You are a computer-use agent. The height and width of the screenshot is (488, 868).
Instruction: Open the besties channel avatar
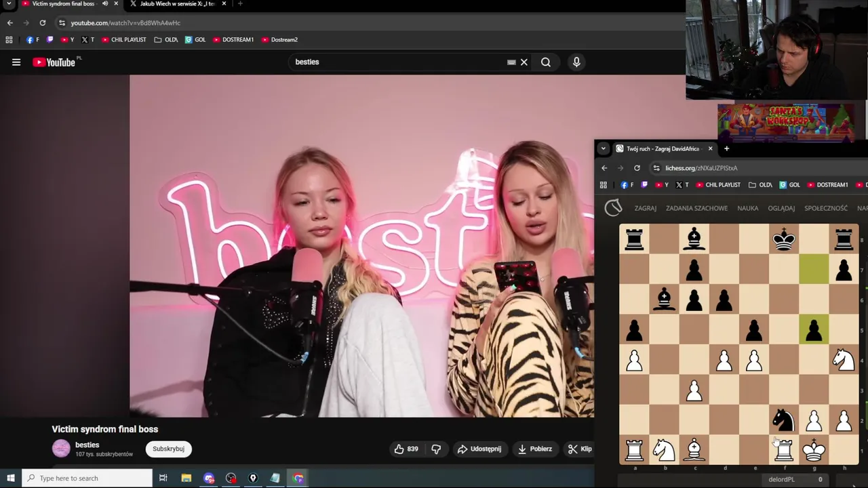pyautogui.click(x=61, y=449)
